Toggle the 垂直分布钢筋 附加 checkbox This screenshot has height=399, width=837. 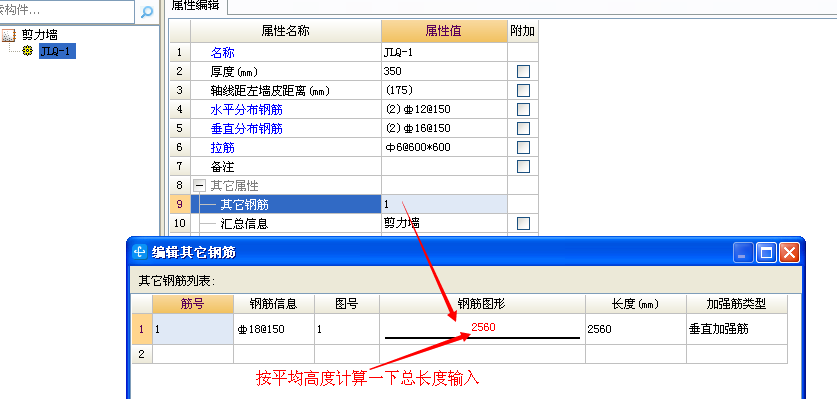523,128
